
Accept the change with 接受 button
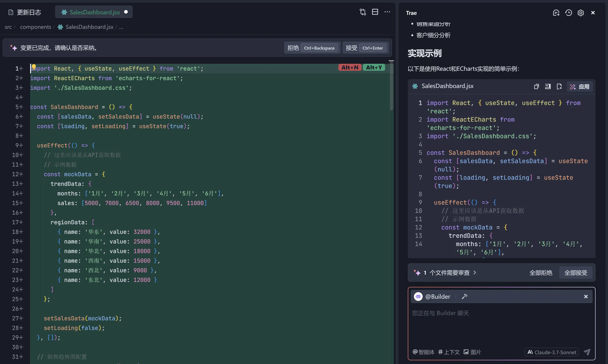coord(365,48)
